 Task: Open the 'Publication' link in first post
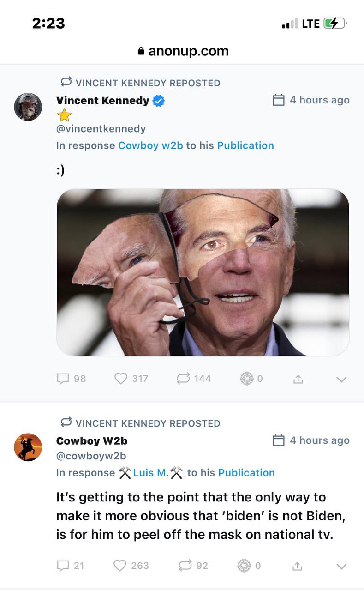[245, 145]
